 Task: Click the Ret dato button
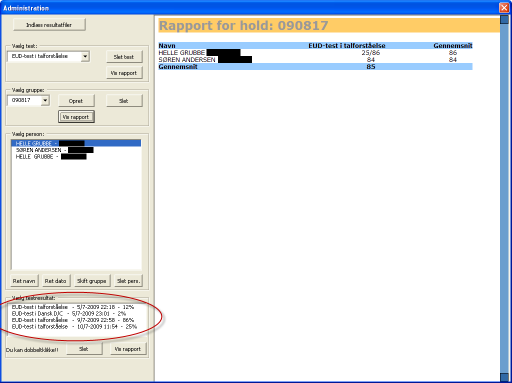(55, 281)
